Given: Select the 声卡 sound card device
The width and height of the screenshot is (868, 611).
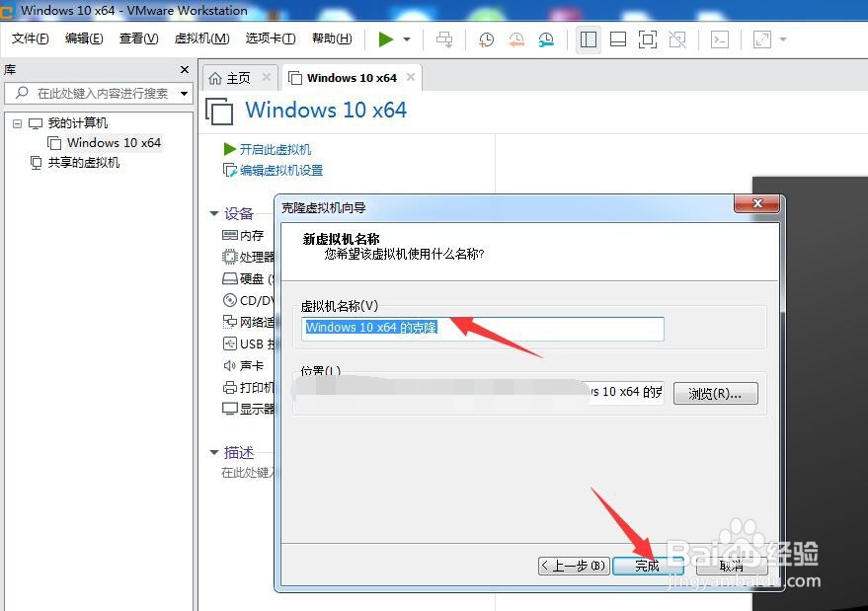Looking at the screenshot, I should tap(247, 365).
